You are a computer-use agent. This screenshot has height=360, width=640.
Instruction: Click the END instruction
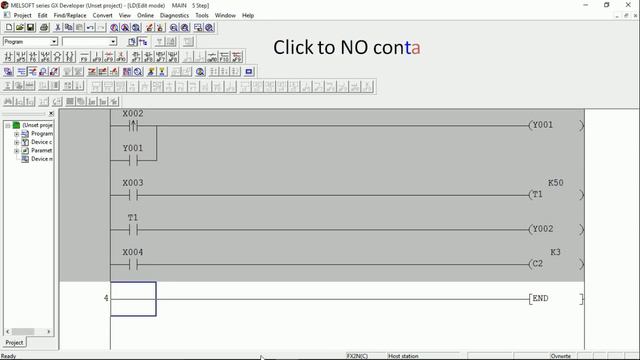(x=556, y=299)
